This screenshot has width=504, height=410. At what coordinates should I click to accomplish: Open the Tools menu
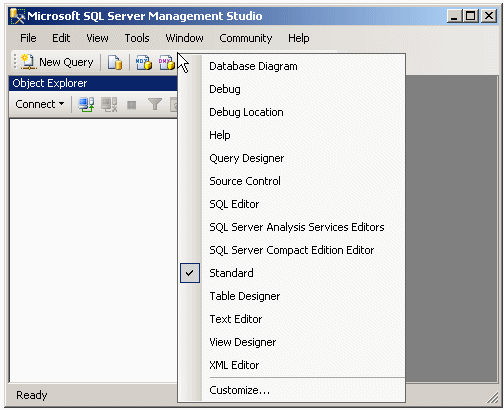[137, 38]
